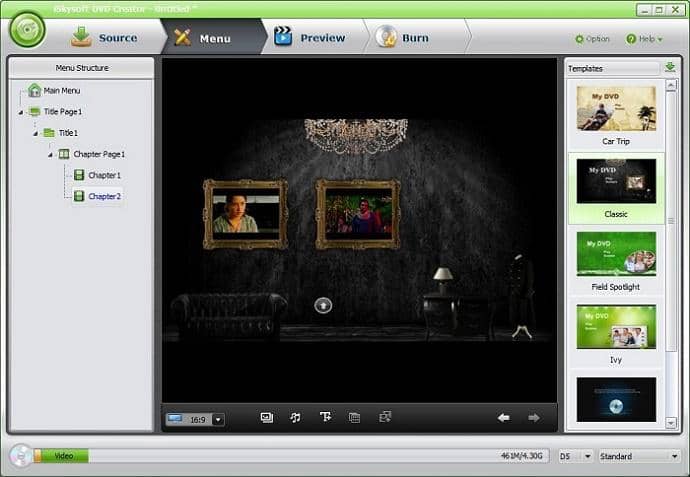Choose the Field Spotlight template
690x477 pixels.
coord(616,261)
